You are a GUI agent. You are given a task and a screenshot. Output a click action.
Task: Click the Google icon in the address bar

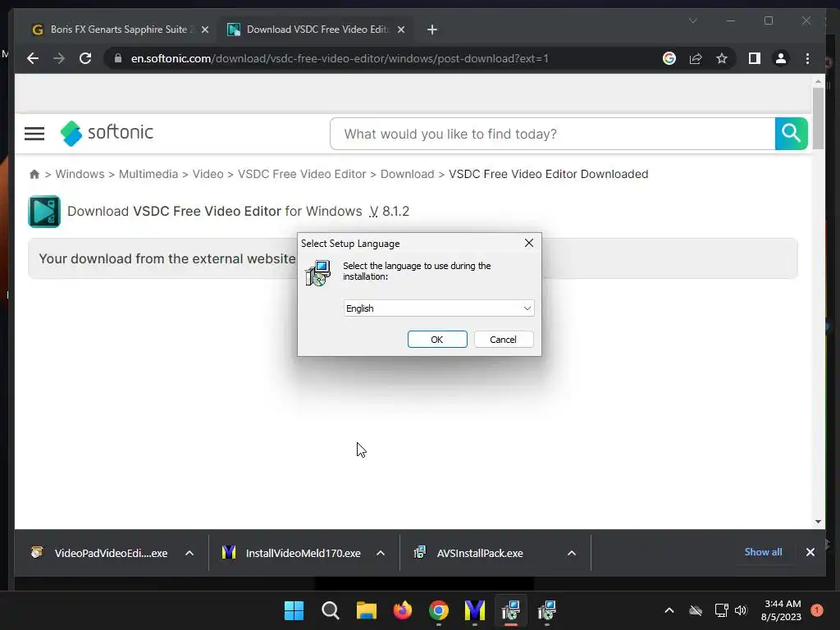[669, 58]
